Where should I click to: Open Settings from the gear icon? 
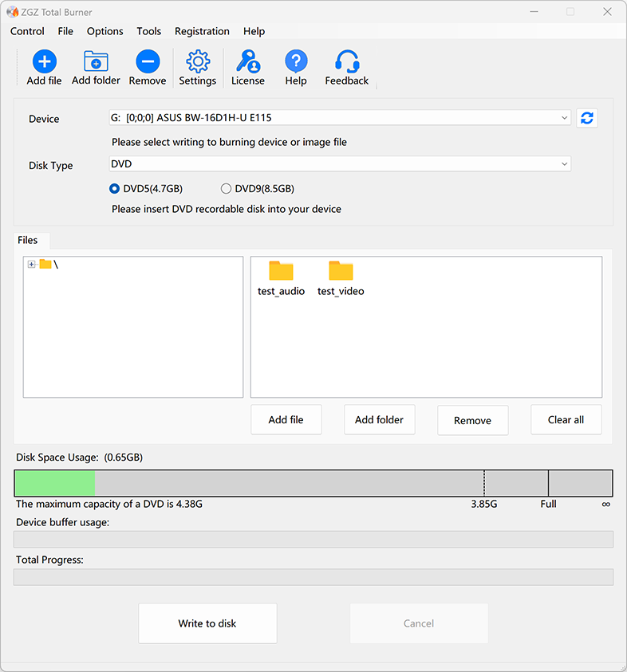[x=198, y=68]
